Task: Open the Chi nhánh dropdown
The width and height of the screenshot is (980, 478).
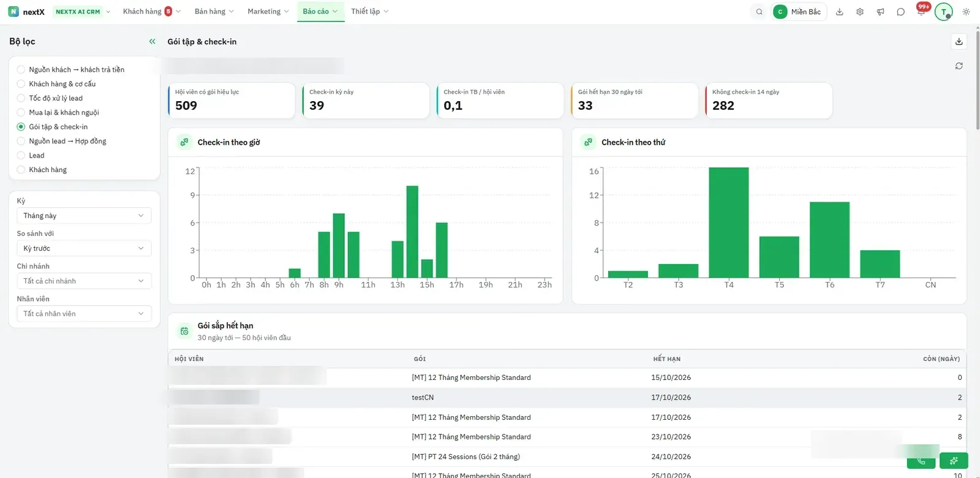Action: (x=84, y=281)
